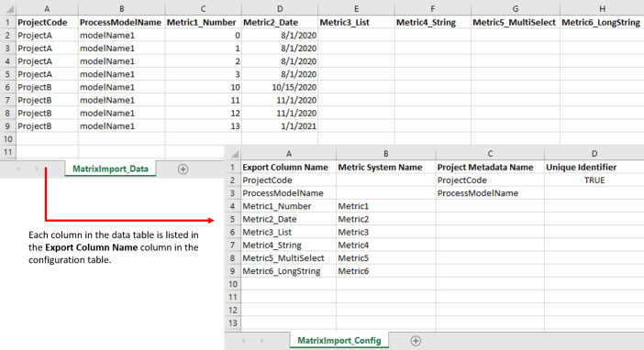
Task: Open the MatrixImport_Data sheet tab
Action: (x=110, y=169)
